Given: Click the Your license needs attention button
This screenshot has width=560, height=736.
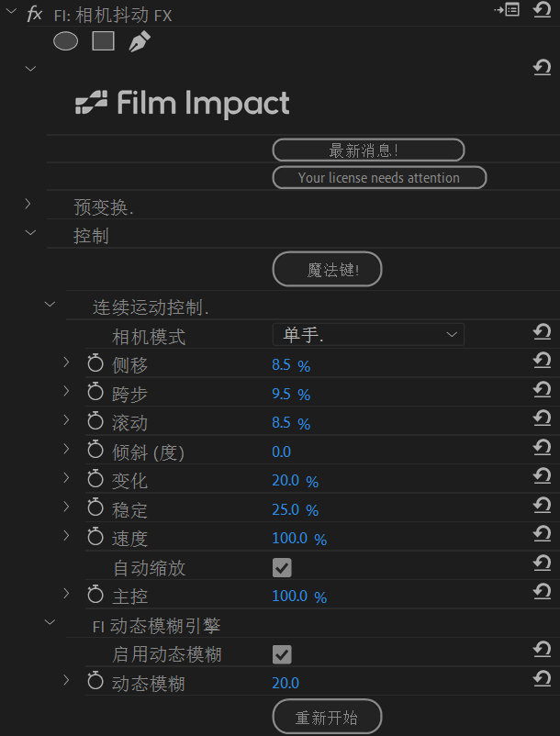Looking at the screenshot, I should [378, 177].
